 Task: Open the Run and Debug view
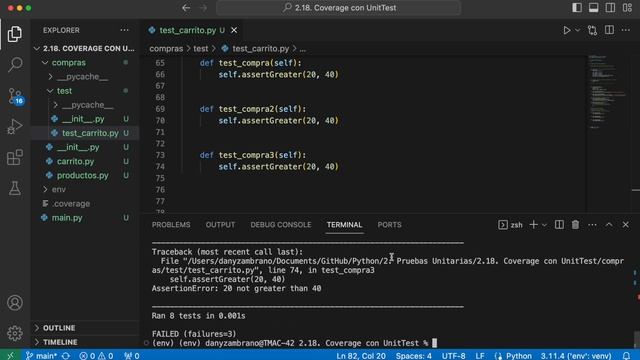(x=15, y=127)
